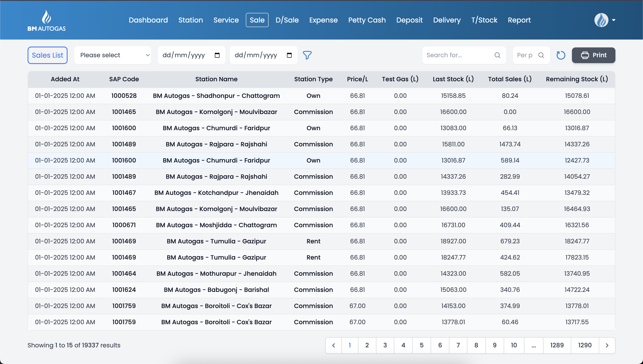Expand the user profile dropdown arrow
The image size is (643, 364).
point(614,20)
